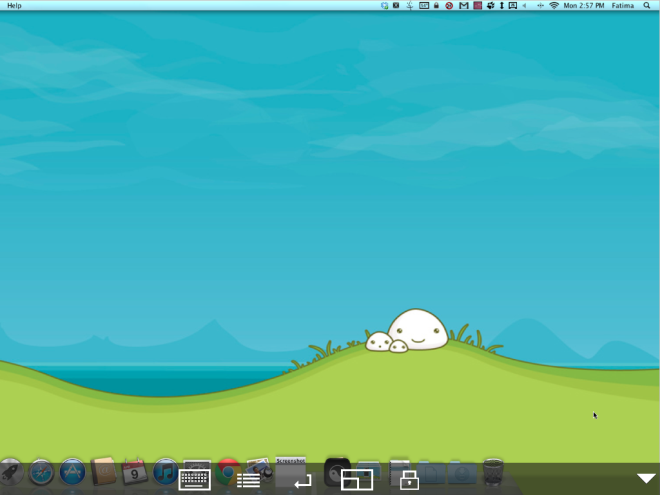Click the crimson square menu bar icon
660x495 pixels.
[477, 5]
